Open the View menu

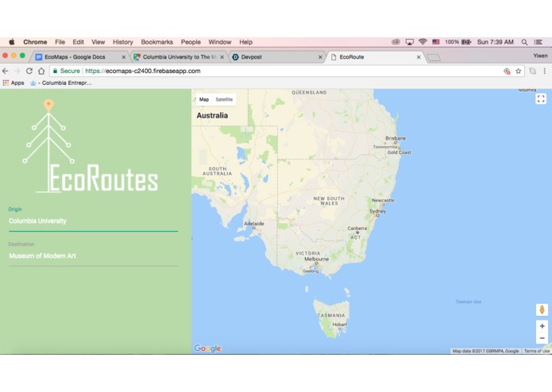98,42
